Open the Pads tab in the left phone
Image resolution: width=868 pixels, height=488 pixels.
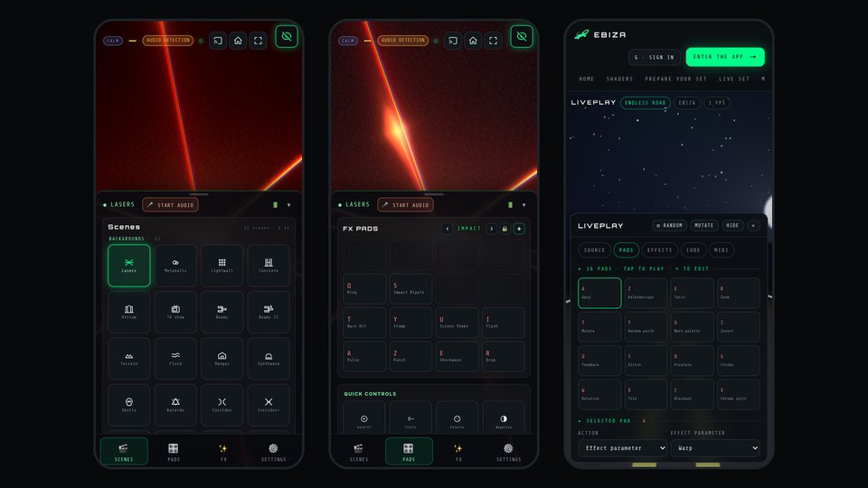(174, 452)
